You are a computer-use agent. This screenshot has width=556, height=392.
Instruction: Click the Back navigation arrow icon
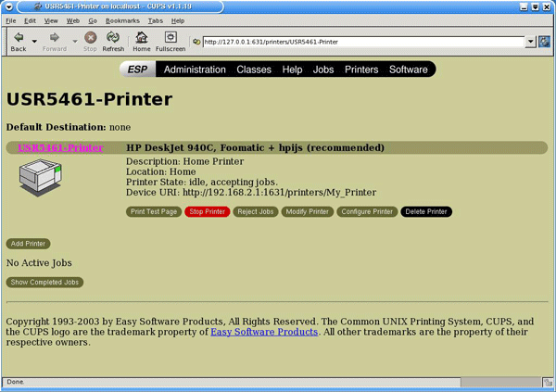tap(18, 38)
